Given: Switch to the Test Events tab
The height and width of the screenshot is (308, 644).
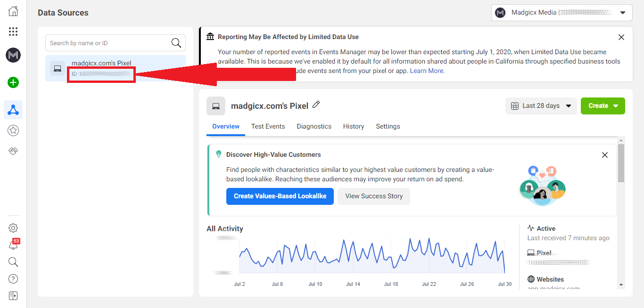Looking at the screenshot, I should pos(268,126).
